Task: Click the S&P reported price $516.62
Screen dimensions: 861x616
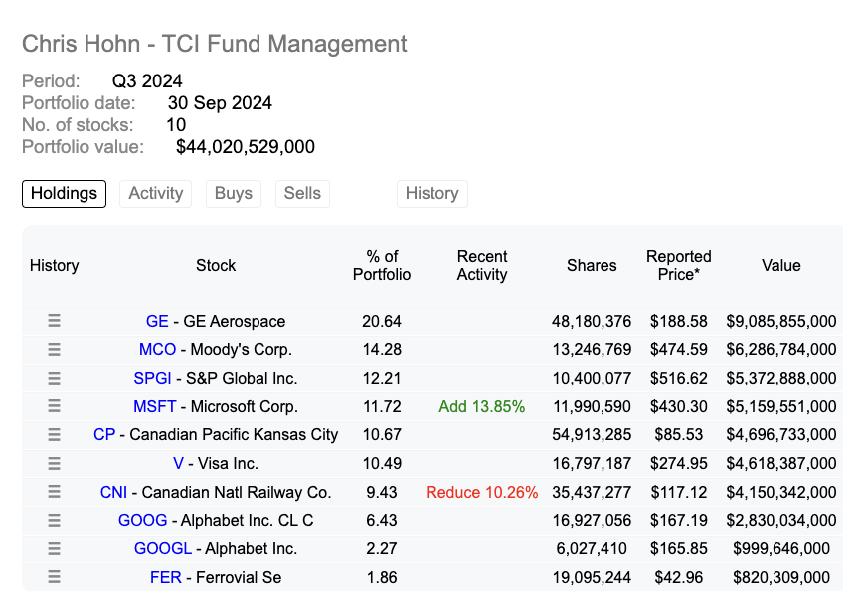Action: (679, 378)
